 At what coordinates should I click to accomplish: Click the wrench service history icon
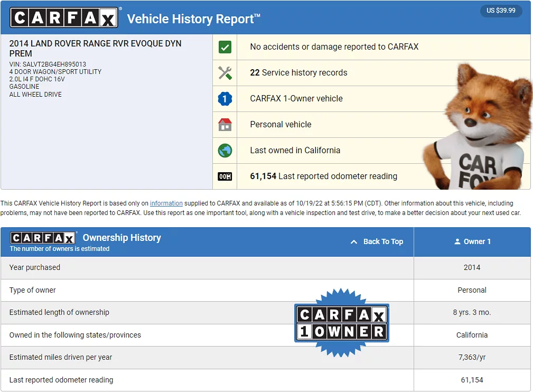tap(225, 73)
